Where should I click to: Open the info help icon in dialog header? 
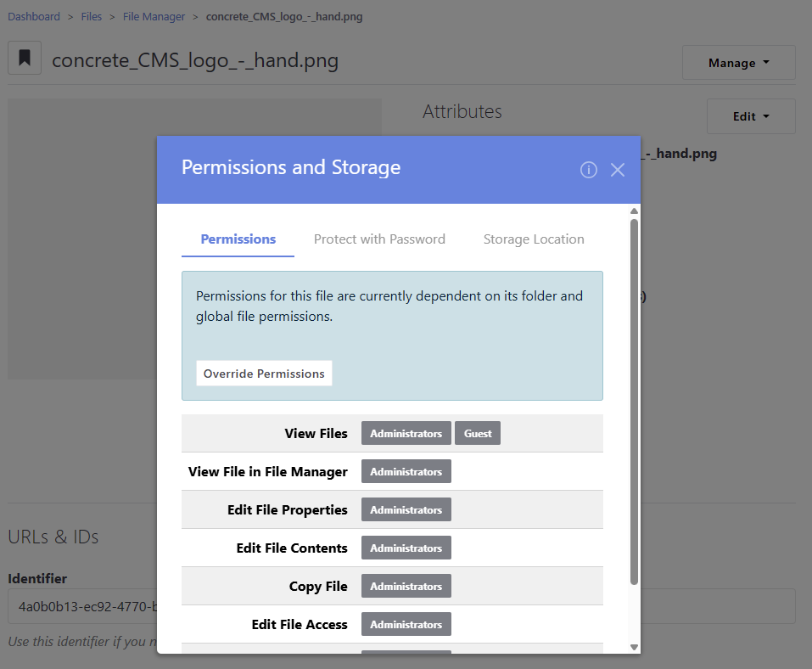tap(588, 170)
